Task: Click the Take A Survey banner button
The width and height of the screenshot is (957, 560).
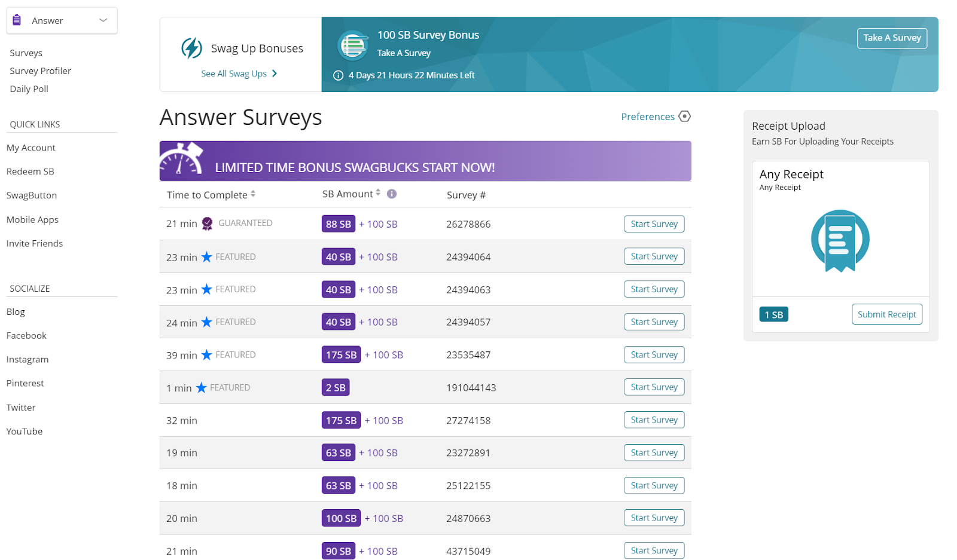Action: 892,38
